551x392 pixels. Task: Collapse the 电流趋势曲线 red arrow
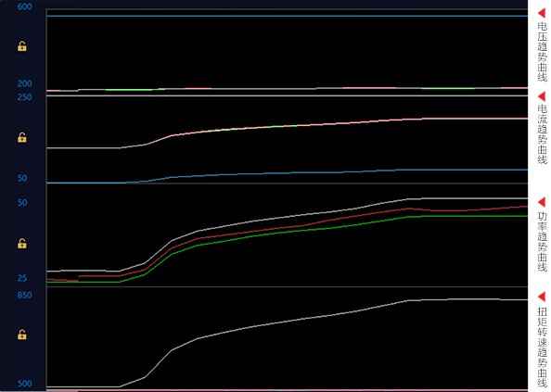coord(542,96)
